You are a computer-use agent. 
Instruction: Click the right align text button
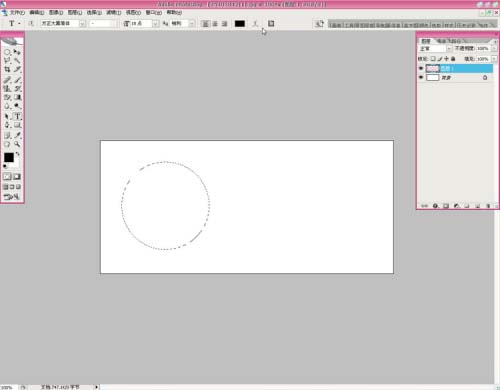click(225, 24)
